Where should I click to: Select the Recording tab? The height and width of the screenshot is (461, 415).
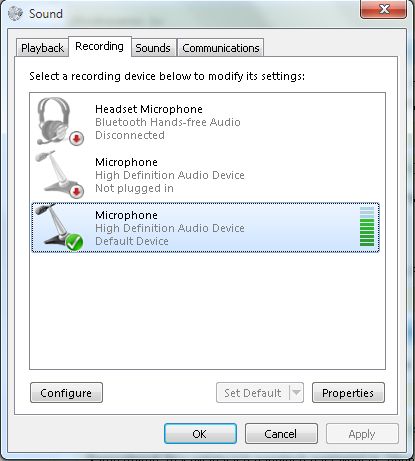[99, 46]
